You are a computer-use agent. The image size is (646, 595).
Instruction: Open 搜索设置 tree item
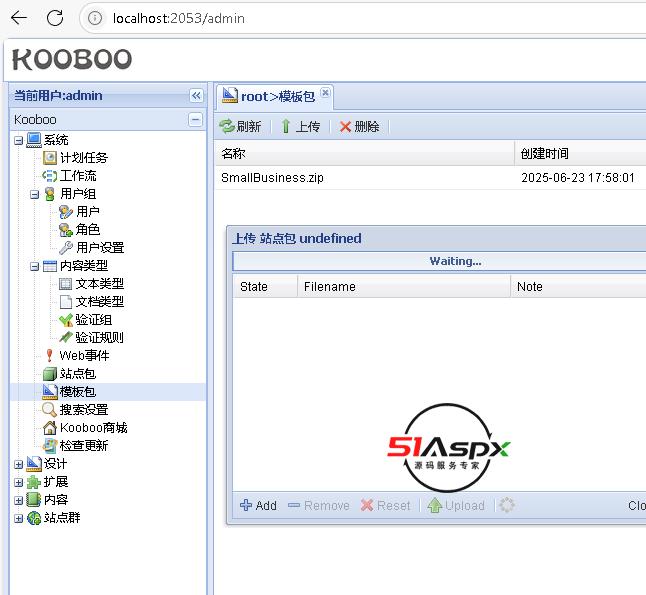click(84, 410)
